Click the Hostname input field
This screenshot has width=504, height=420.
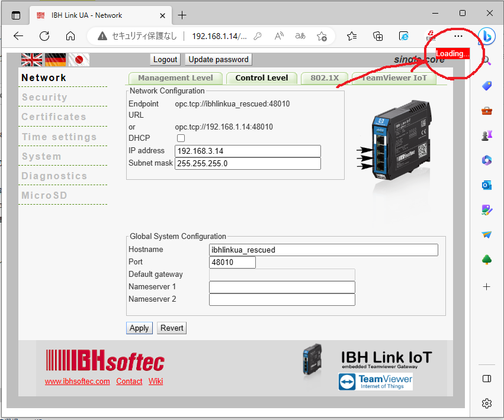click(323, 250)
